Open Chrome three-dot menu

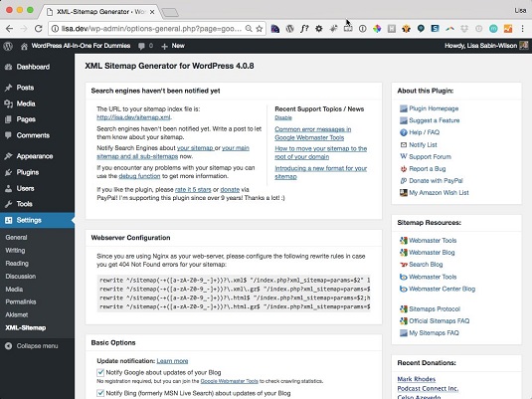tap(522, 29)
